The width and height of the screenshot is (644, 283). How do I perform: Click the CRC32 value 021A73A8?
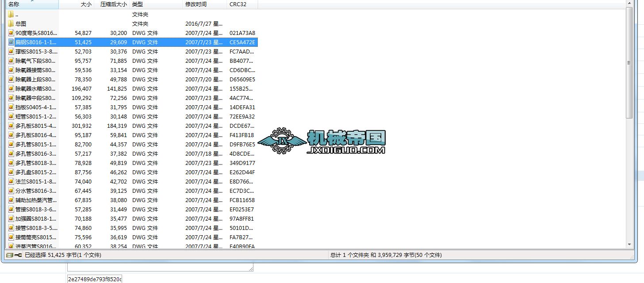[242, 33]
